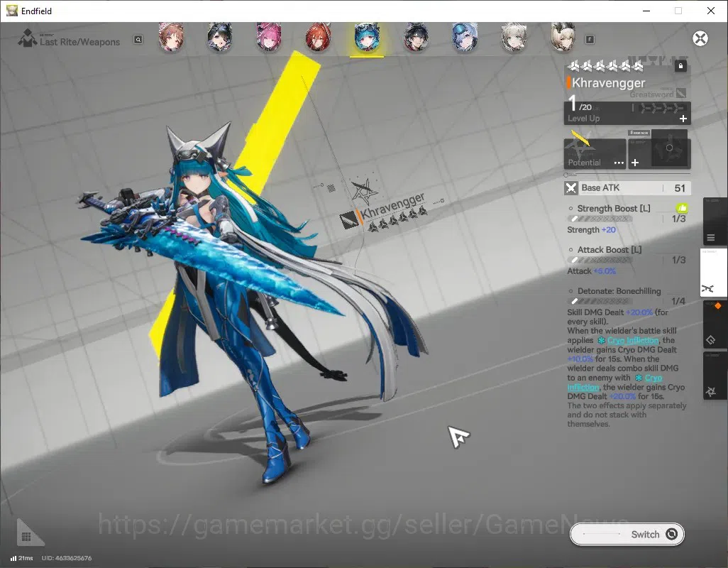Click the Attack Boost level progress bar
This screenshot has height=568, width=728.
(x=600, y=260)
